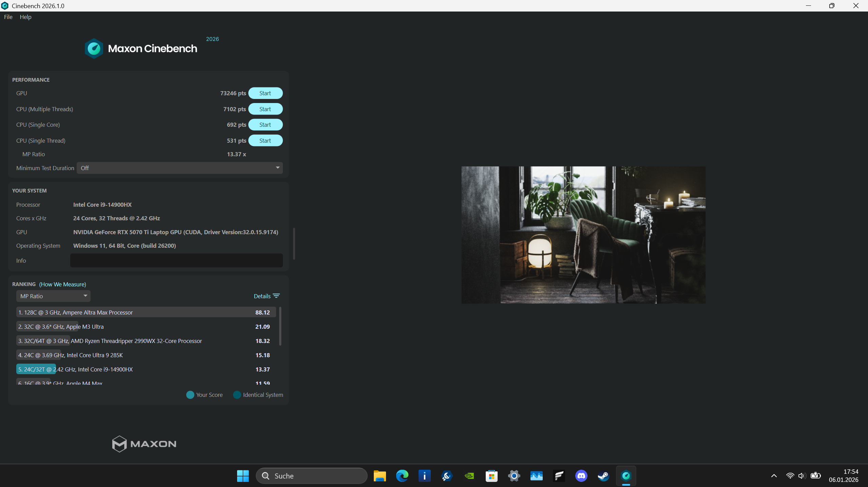Click the Cinebench logo in the header

point(94,48)
